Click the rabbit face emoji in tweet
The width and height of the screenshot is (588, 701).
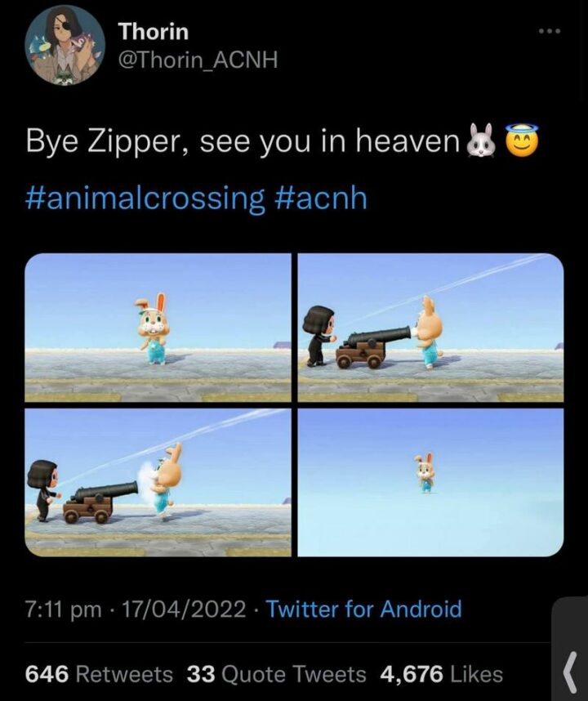click(481, 140)
